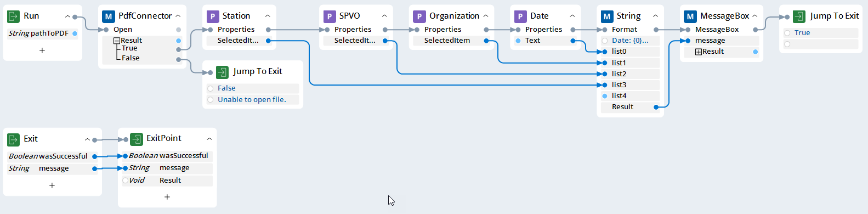Collapse the String node using its chevron

tap(655, 16)
